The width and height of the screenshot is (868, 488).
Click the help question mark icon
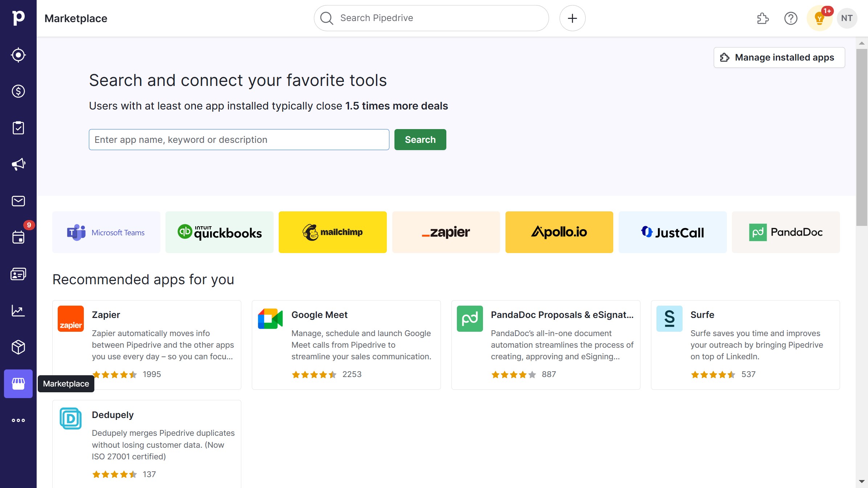click(791, 18)
